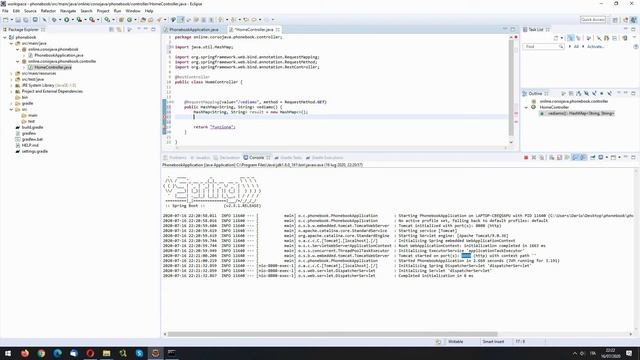
Task: Click console horizontal scrollbar
Action: pos(333,334)
